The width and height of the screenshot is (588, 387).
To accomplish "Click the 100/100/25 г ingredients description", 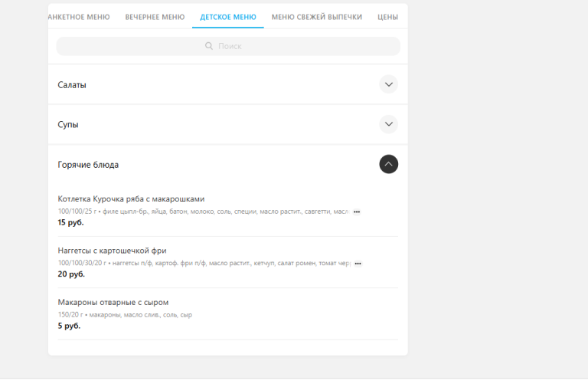I will click(x=204, y=212).
